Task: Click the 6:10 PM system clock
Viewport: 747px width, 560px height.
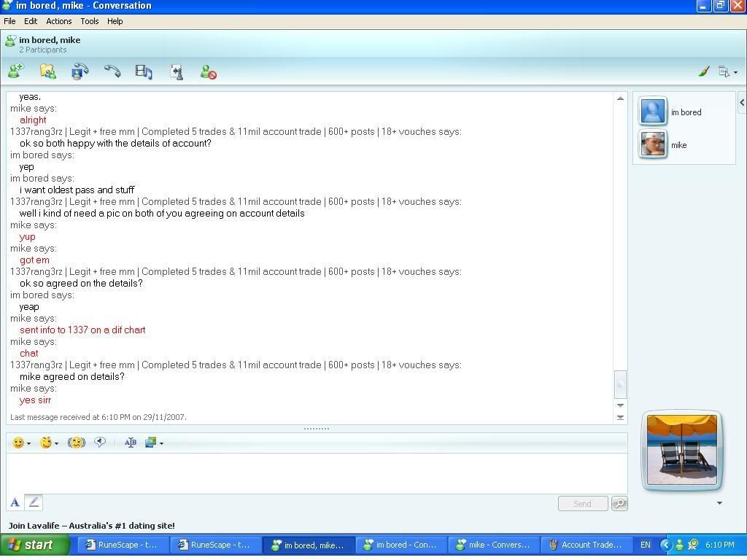Action: pyautogui.click(x=719, y=545)
